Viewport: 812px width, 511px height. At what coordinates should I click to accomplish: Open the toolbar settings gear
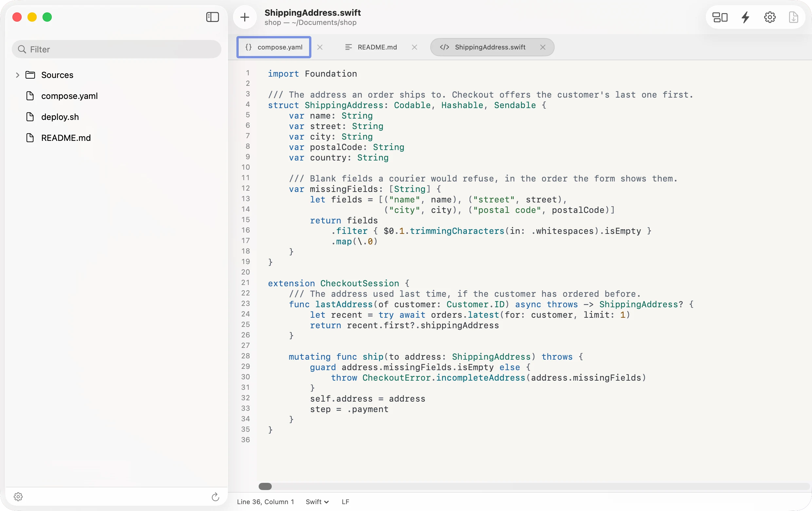[770, 17]
